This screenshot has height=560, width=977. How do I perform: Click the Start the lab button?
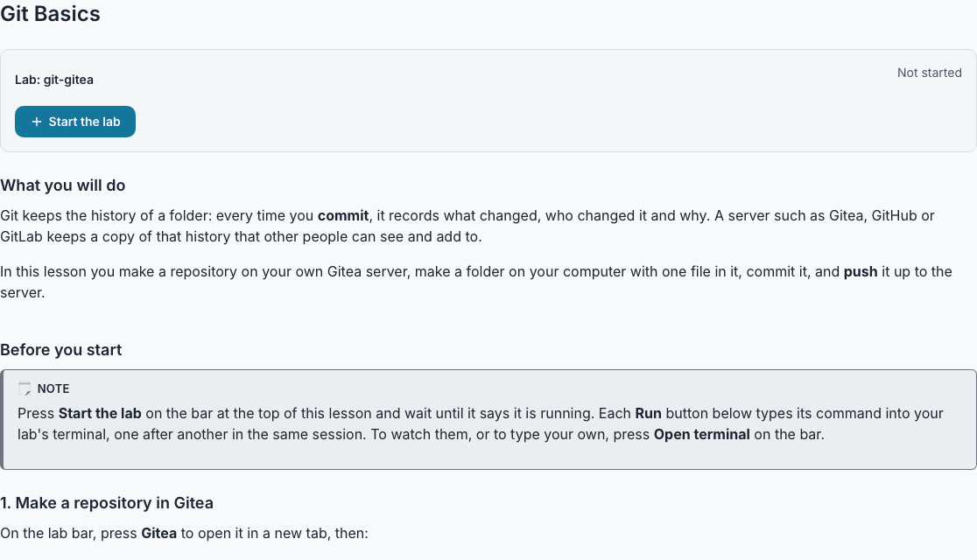(74, 122)
